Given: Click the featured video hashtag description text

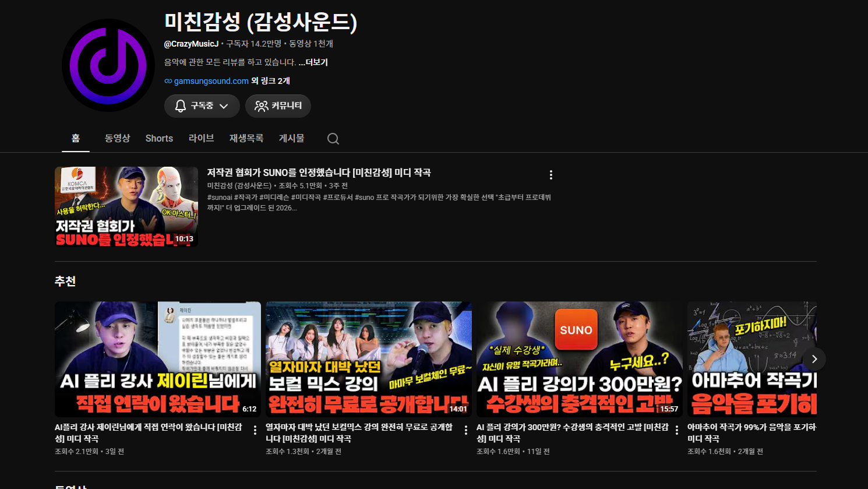Looking at the screenshot, I should pos(379,203).
